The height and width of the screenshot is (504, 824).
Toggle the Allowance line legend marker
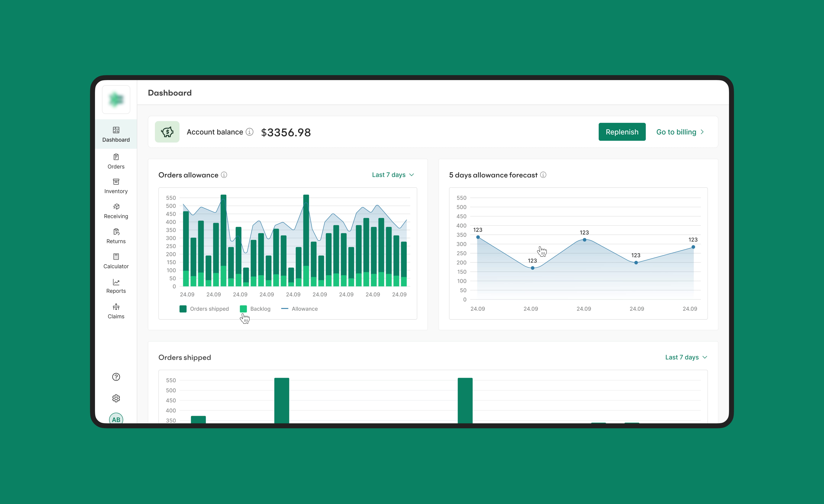pyautogui.click(x=285, y=309)
